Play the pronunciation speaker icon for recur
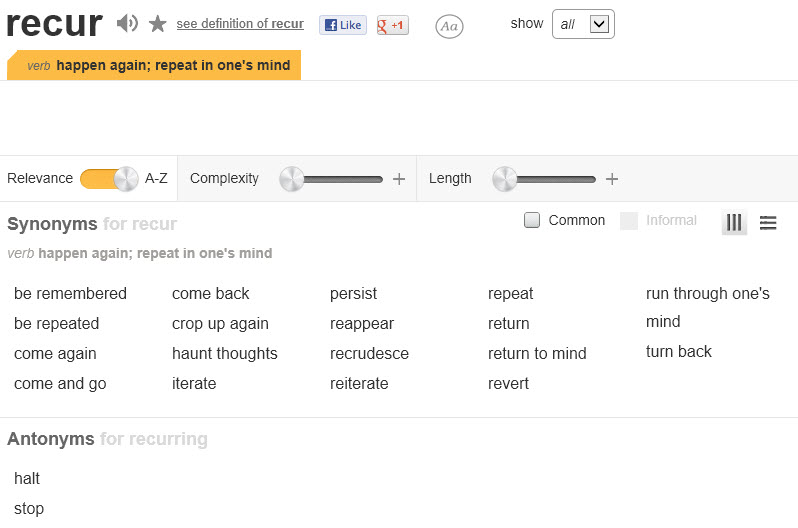 127,23
